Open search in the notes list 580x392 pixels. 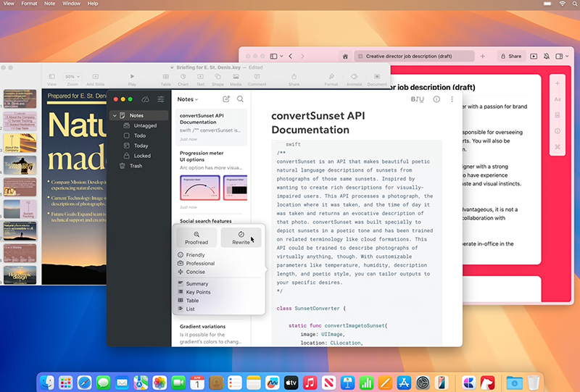[x=241, y=99]
